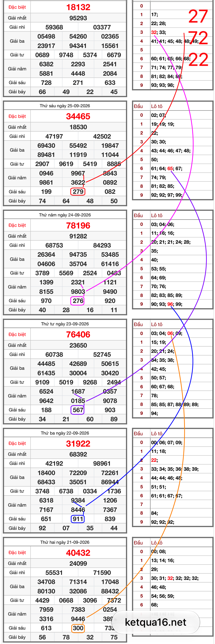The image size is (215, 644).
Task: Click the header 'Thứ năm ngày 24-09-2026'
Action: (x=65, y=215)
